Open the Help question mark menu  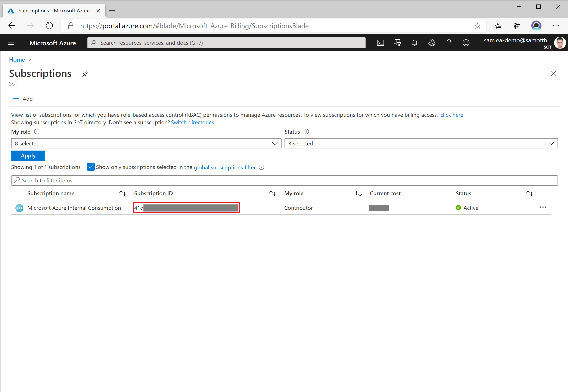(449, 43)
